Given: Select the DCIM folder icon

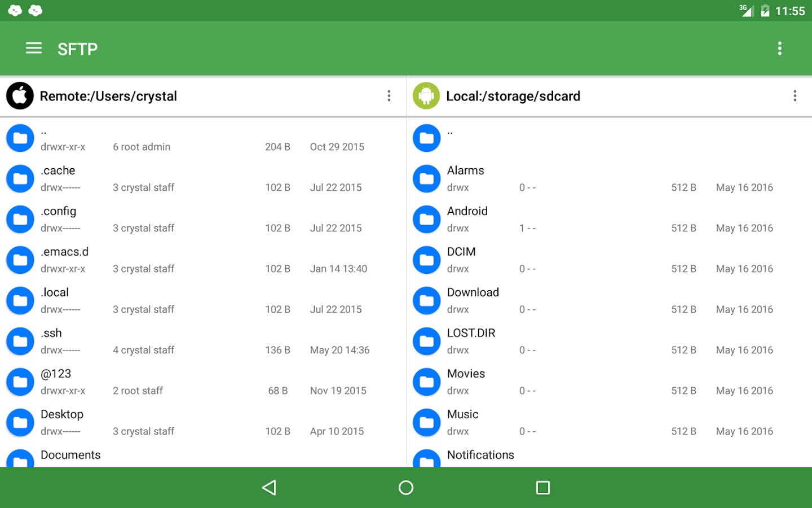Looking at the screenshot, I should point(427,260).
